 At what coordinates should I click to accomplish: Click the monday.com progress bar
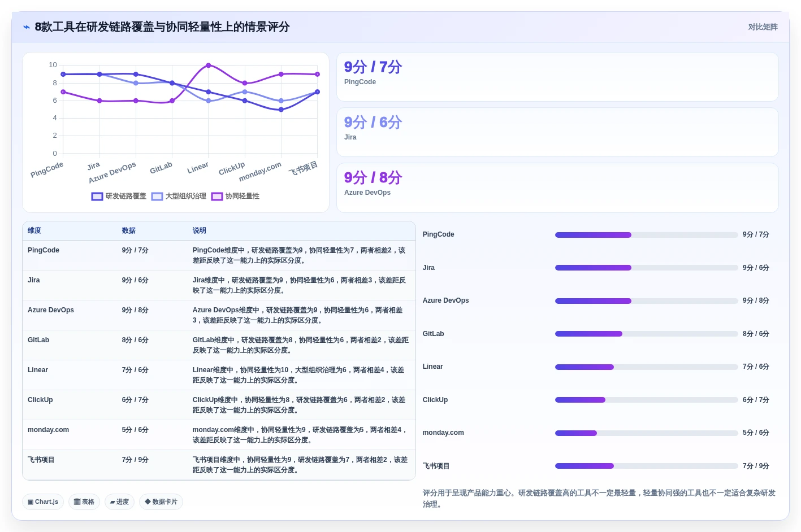pyautogui.click(x=647, y=433)
